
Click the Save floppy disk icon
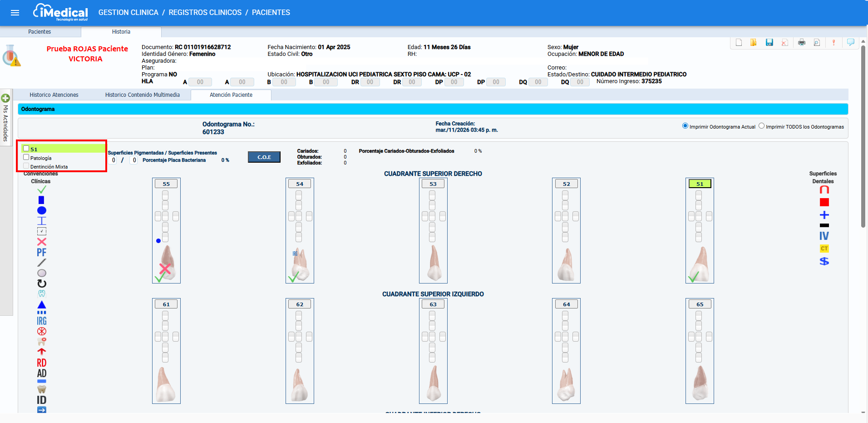click(x=769, y=43)
